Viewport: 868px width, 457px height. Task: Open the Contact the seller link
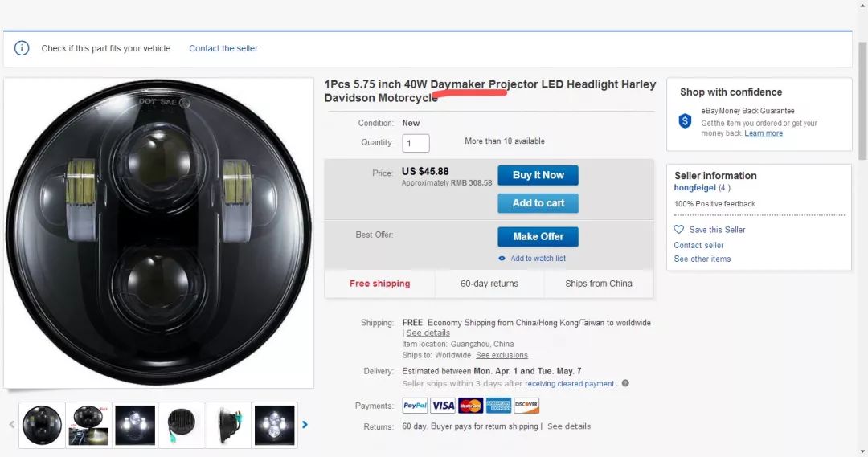223,48
